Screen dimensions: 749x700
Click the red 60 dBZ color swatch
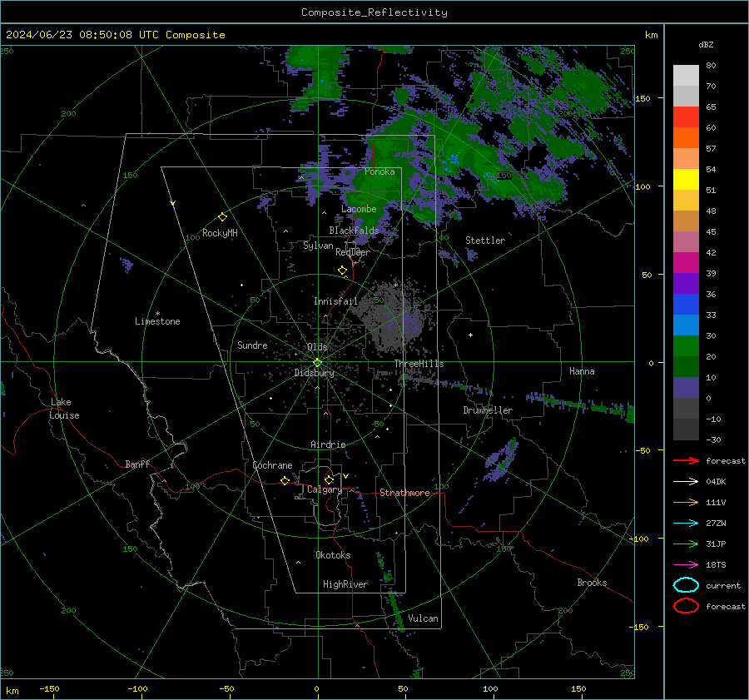pyautogui.click(x=686, y=117)
